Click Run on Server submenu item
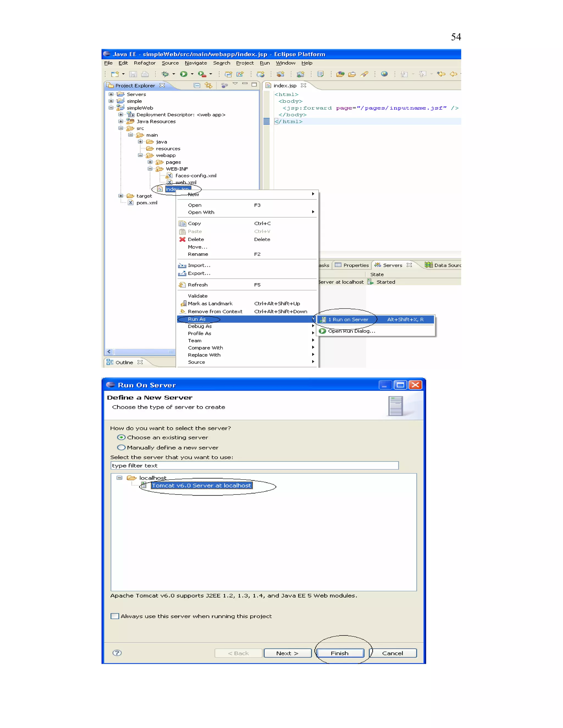The height and width of the screenshot is (728, 563). [x=376, y=319]
